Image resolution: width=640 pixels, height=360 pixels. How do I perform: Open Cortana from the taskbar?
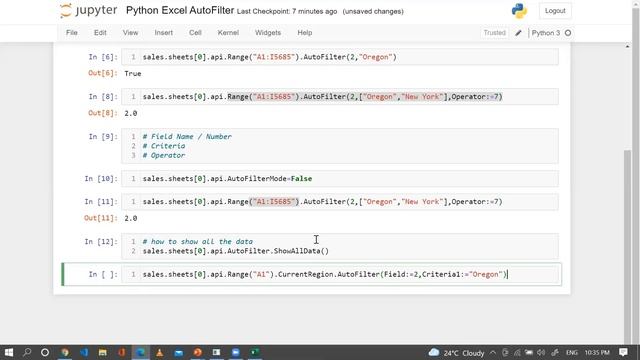click(45, 352)
